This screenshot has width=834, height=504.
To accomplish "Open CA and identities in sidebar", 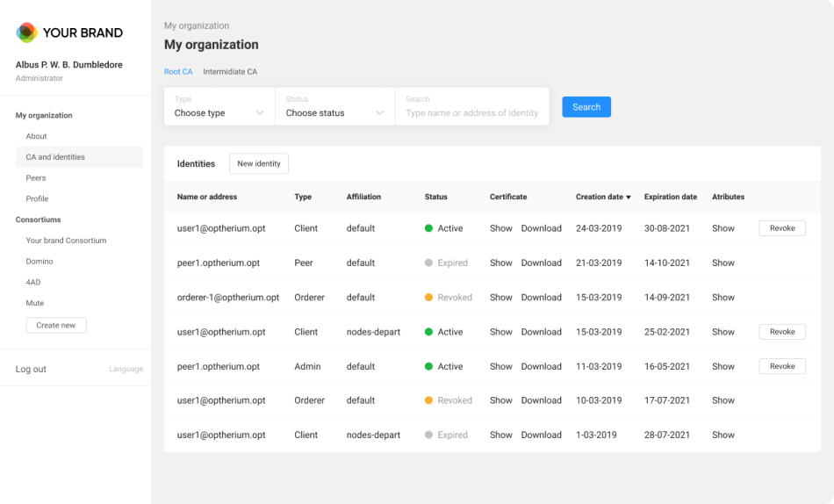I will point(55,157).
